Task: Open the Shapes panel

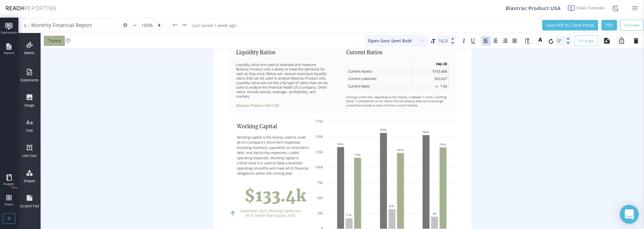Action: click(x=29, y=176)
